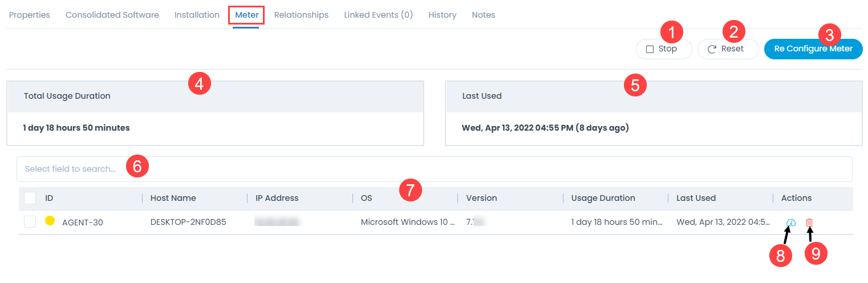Sort by the Usage Duration column header

(x=603, y=198)
